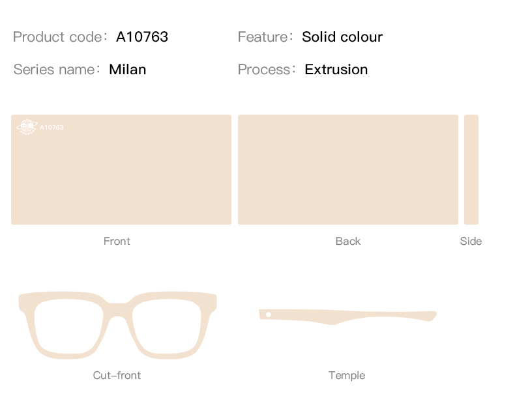Click the Front label

117,241
